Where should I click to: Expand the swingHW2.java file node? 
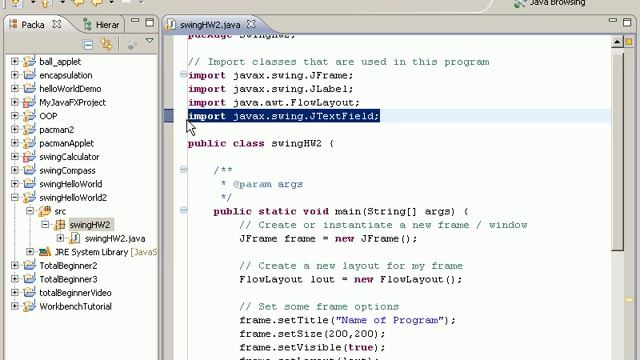pos(60,238)
